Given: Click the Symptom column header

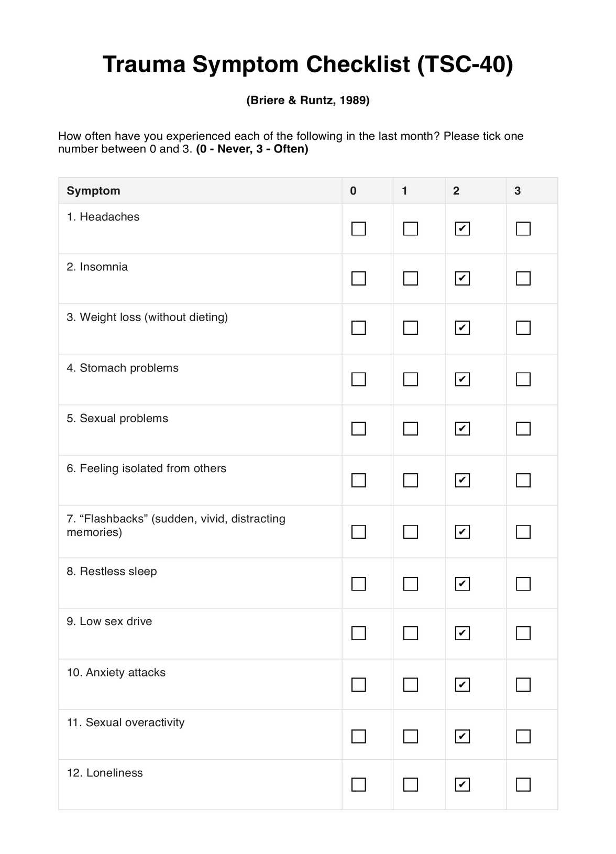Looking at the screenshot, I should (x=93, y=191).
